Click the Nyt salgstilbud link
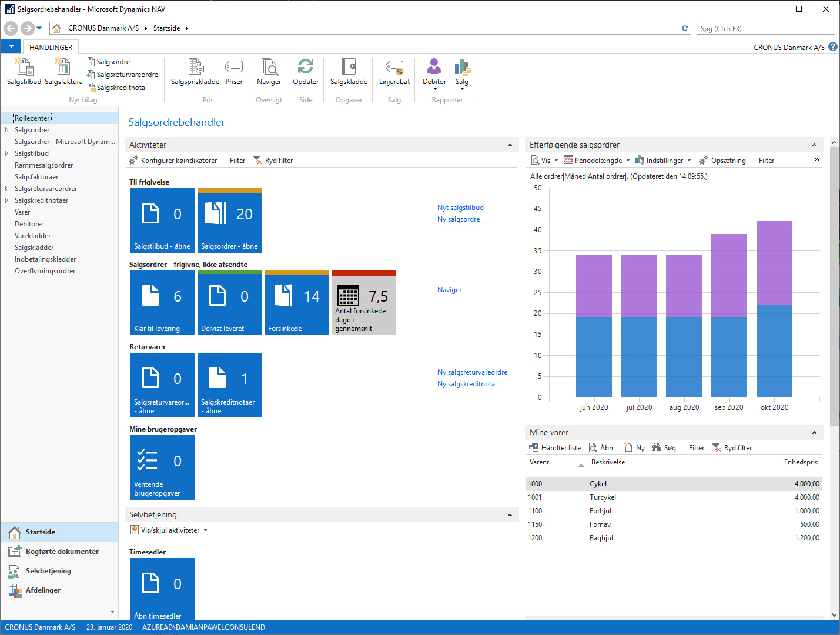Viewport: 840px width, 635px height. click(460, 208)
